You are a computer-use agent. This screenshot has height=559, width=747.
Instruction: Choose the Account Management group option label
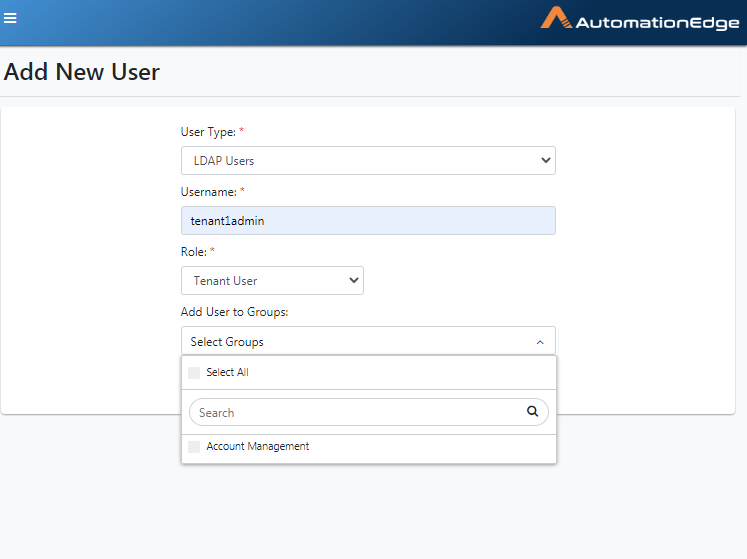click(x=258, y=447)
